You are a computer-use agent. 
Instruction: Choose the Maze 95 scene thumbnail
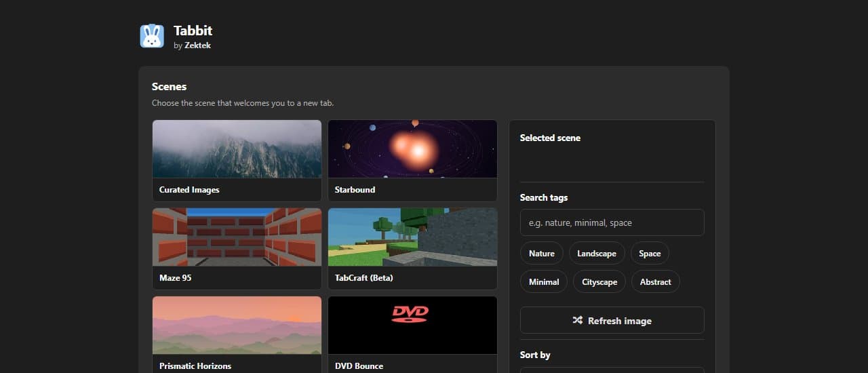237,237
